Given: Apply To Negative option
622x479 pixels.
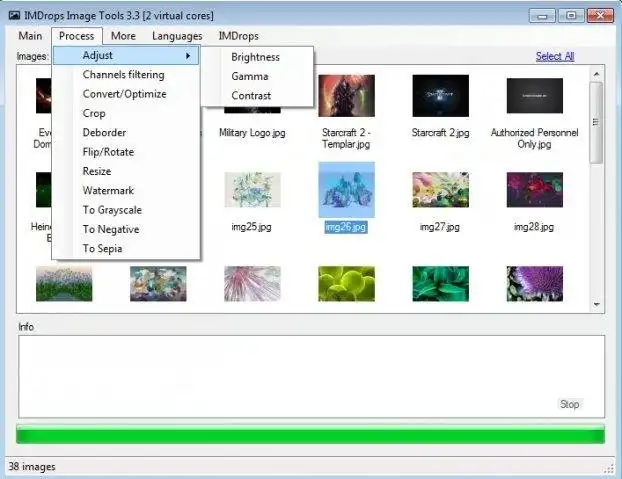Looking at the screenshot, I should (x=111, y=229).
